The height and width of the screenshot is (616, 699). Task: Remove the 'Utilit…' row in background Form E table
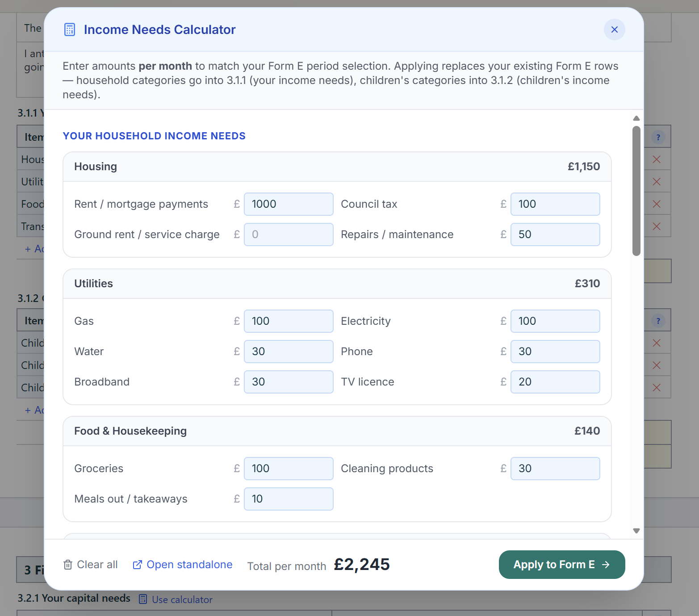tap(657, 182)
